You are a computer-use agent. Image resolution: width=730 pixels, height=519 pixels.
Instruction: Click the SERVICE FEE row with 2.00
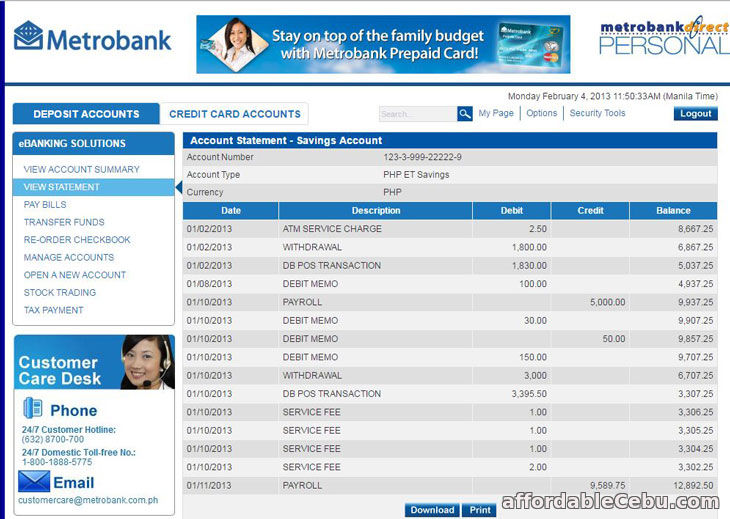point(450,467)
